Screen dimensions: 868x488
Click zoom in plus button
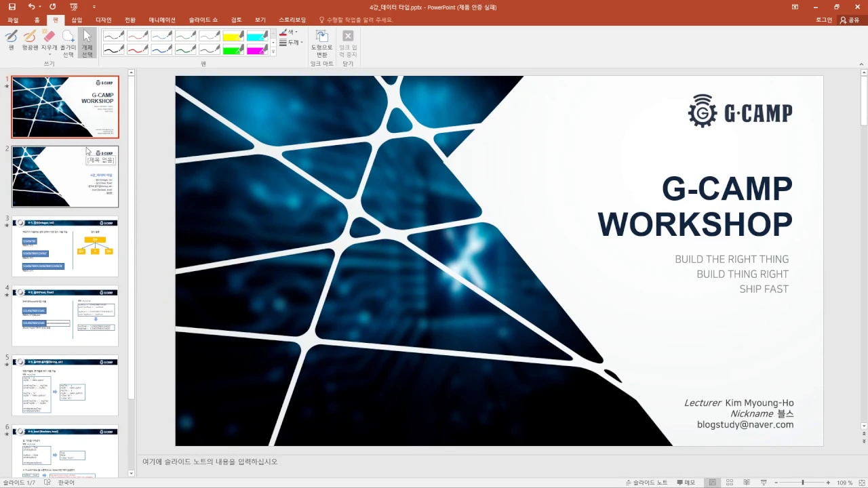click(828, 483)
